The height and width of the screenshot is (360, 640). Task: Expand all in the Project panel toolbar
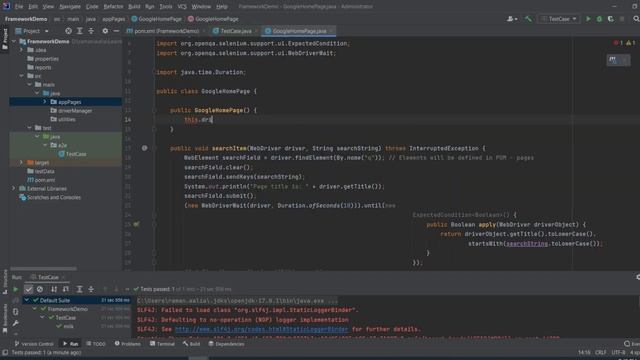coord(80,31)
